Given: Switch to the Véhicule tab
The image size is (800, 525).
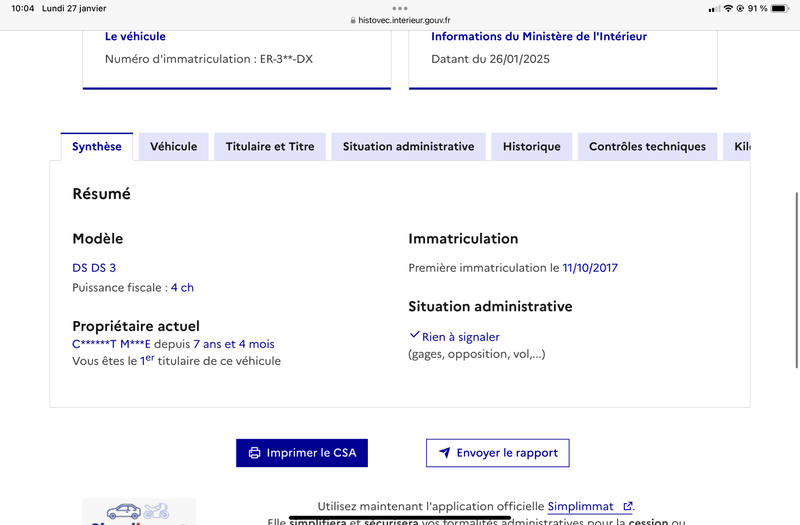Looking at the screenshot, I should (x=173, y=146).
